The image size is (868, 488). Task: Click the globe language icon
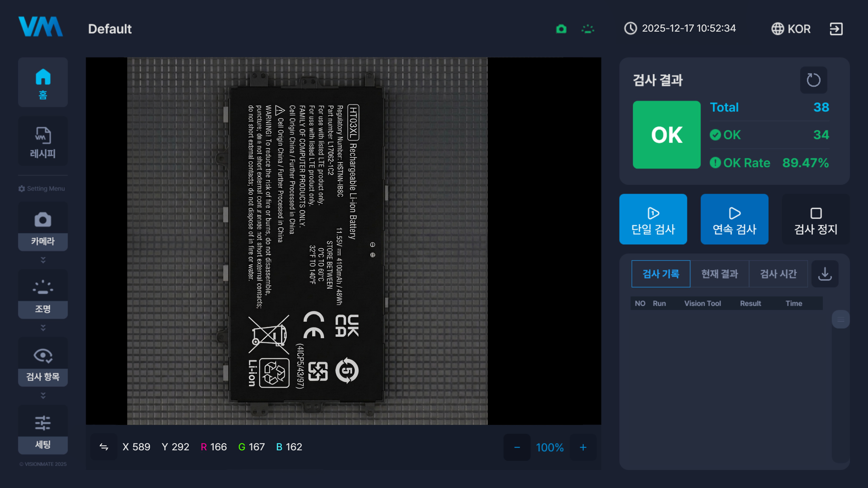pyautogui.click(x=778, y=29)
